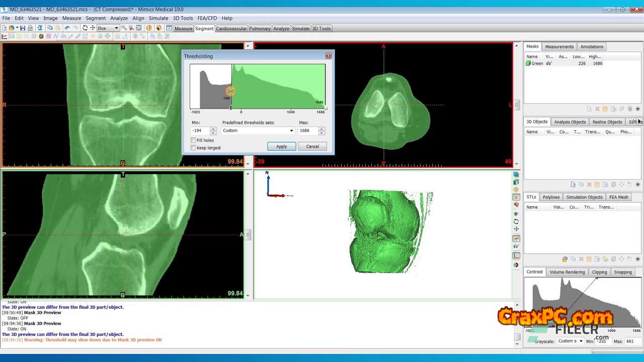
Task: Toggle visibility glasses of the Green mask
Action: pyautogui.click(x=549, y=63)
